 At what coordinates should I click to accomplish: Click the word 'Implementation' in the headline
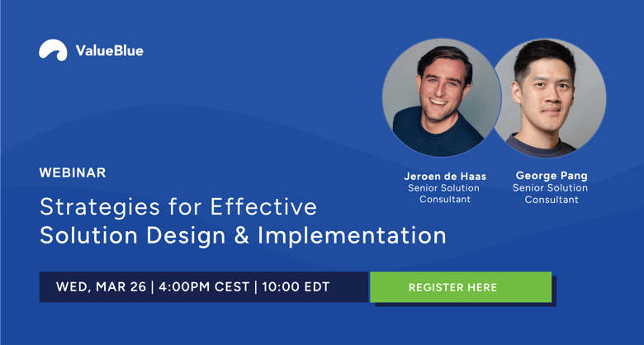(352, 235)
